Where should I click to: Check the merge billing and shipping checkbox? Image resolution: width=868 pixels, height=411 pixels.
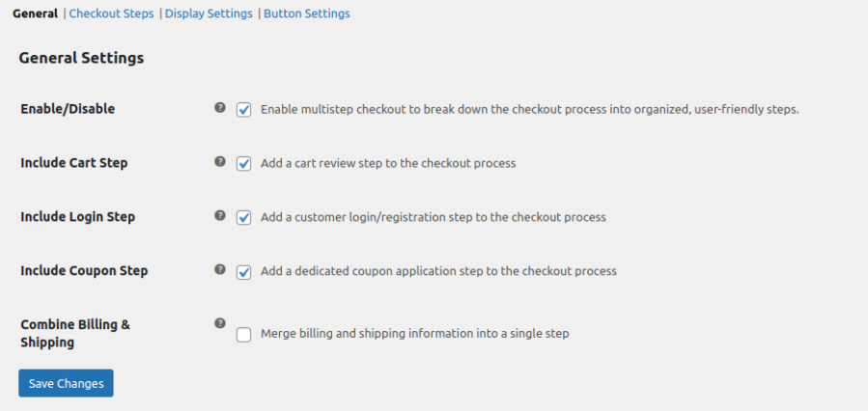(x=244, y=335)
